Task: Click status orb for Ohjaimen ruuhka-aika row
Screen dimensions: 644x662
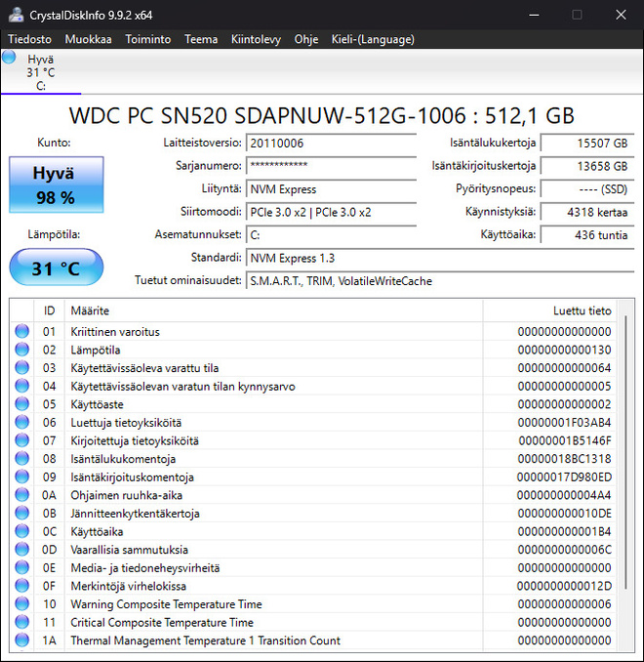Action: (x=21, y=495)
